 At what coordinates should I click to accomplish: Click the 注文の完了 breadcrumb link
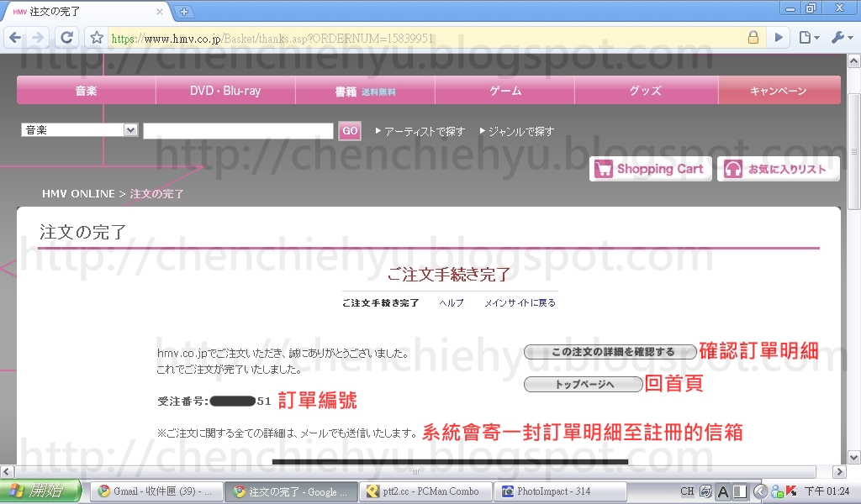point(156,193)
